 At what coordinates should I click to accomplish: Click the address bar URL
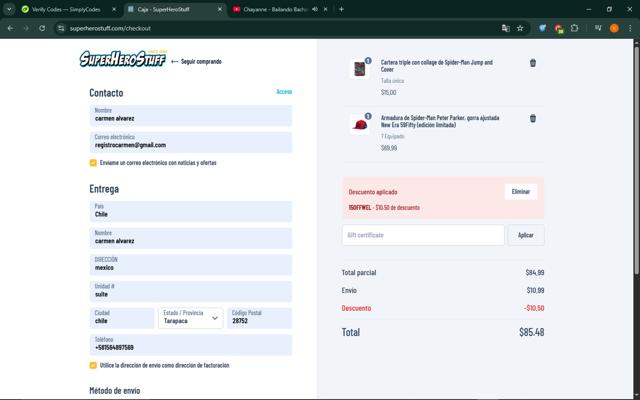tap(110, 28)
